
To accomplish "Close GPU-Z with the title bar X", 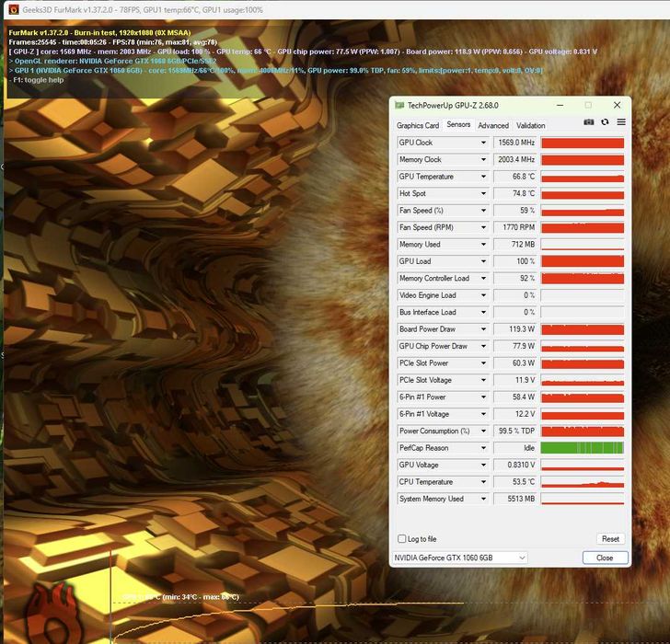I will [617, 105].
